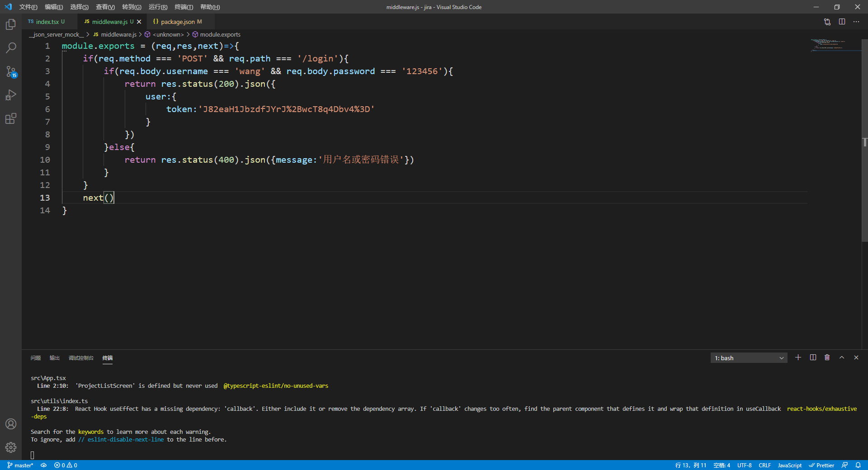
Task: Close the terminal panel
Action: click(x=856, y=357)
